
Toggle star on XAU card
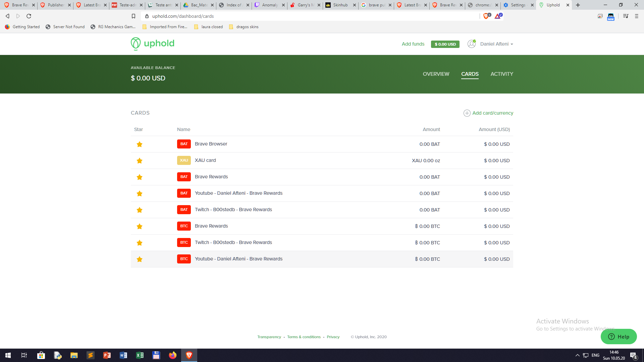pos(140,161)
